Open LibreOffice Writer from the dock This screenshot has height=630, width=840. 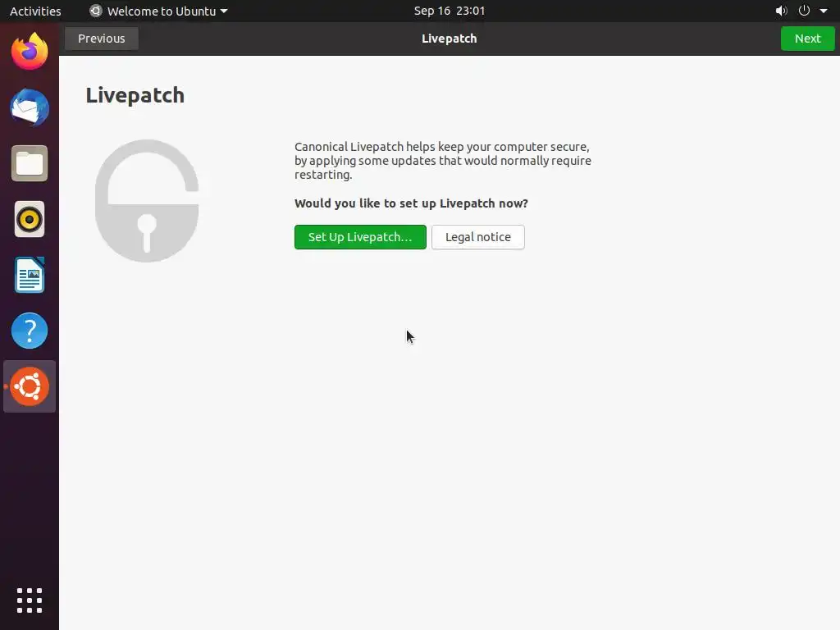coord(30,275)
